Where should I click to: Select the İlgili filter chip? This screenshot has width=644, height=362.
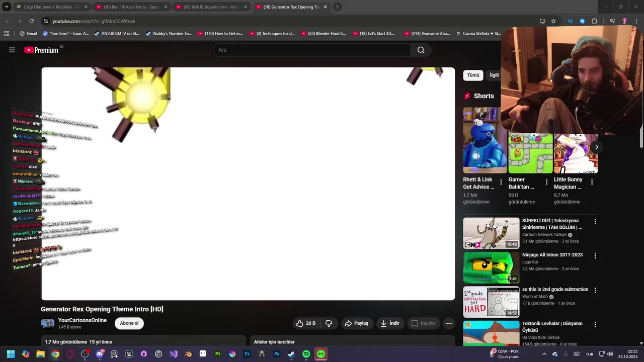tap(494, 75)
